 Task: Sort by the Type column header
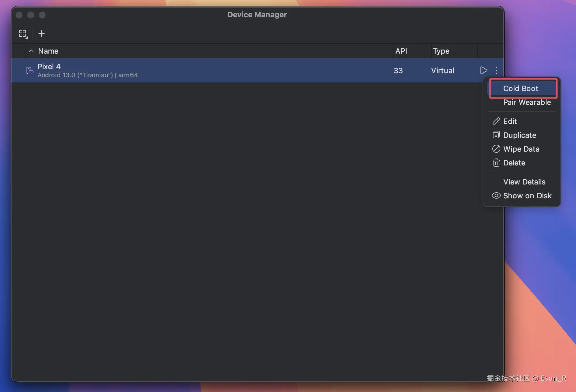point(441,51)
